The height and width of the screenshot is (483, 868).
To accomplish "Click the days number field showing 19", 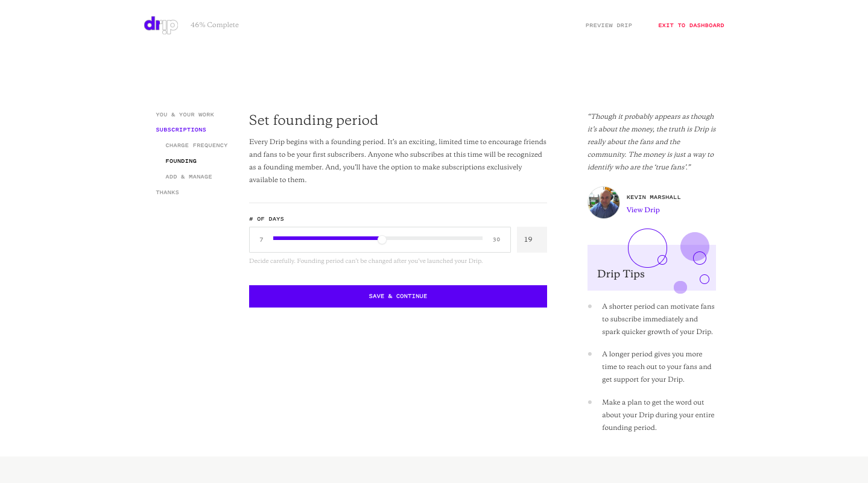I will 532,239.
